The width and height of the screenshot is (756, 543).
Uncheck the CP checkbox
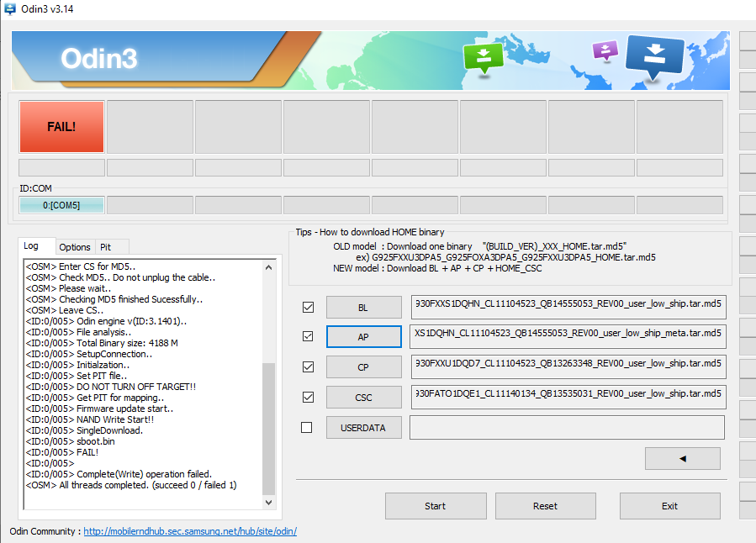coord(308,366)
